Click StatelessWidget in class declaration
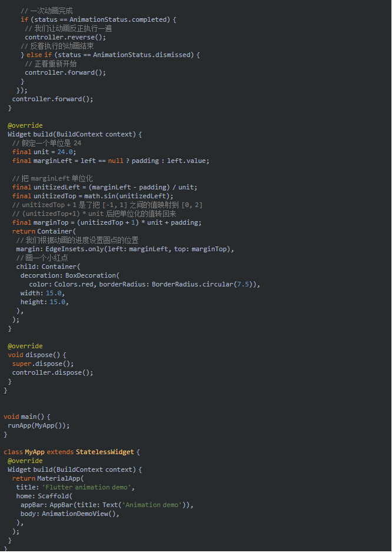The height and width of the screenshot is (553, 392). click(105, 452)
